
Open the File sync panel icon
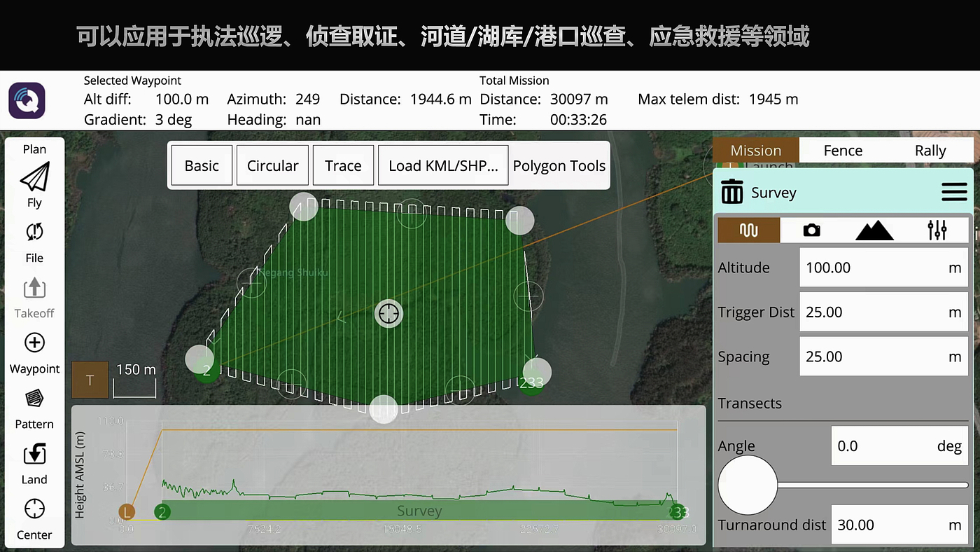(34, 232)
